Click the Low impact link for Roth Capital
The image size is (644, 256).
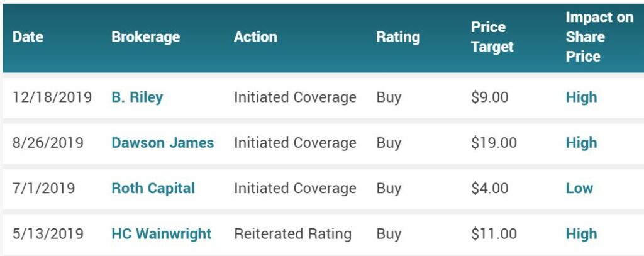[x=579, y=188]
